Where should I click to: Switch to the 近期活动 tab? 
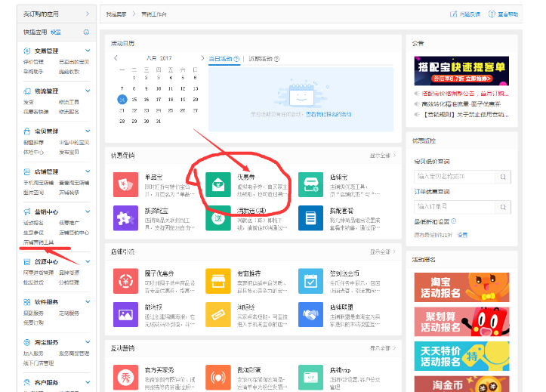(x=264, y=59)
